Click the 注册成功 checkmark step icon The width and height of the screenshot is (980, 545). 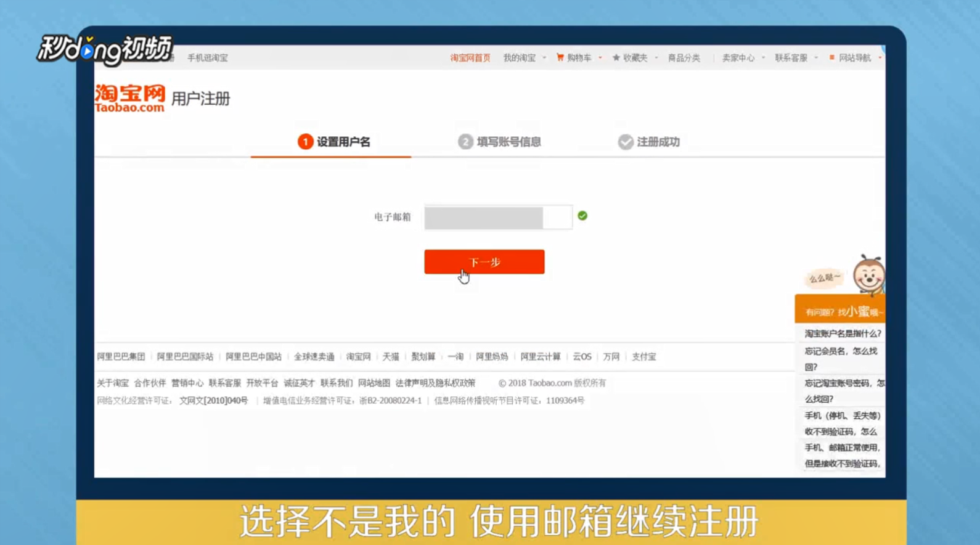click(x=626, y=142)
